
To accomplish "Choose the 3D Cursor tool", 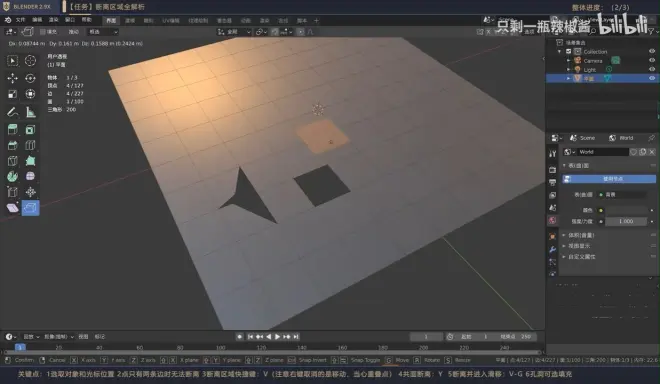I will point(30,61).
